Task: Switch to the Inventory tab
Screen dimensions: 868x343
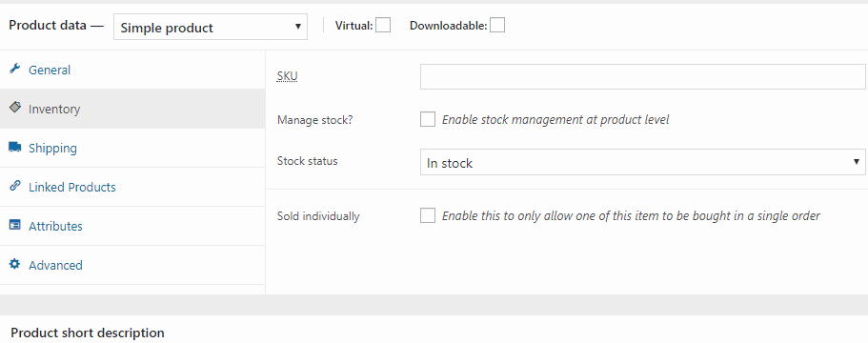Action: 132,109
